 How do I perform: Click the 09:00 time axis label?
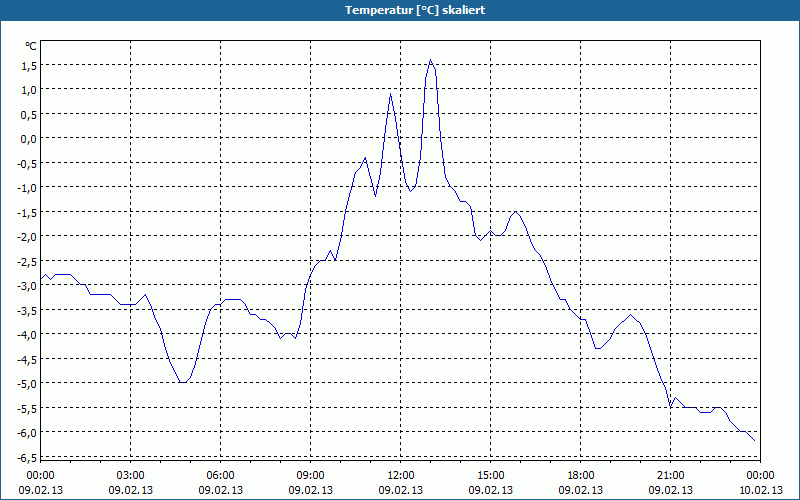[x=311, y=476]
